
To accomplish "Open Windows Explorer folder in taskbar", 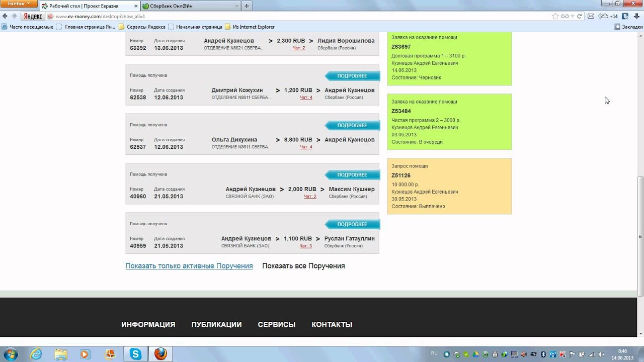I will pyautogui.click(x=61, y=354).
